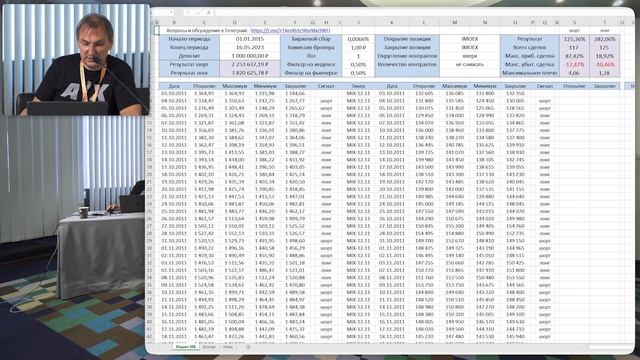Select column header M
The width and height of the screenshot is (640, 360).
pyautogui.click(x=454, y=22)
